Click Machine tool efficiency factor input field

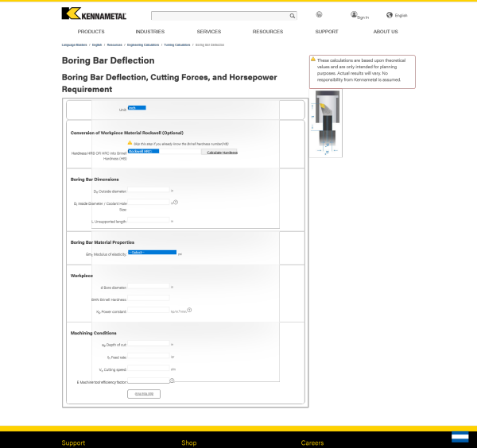tap(149, 380)
